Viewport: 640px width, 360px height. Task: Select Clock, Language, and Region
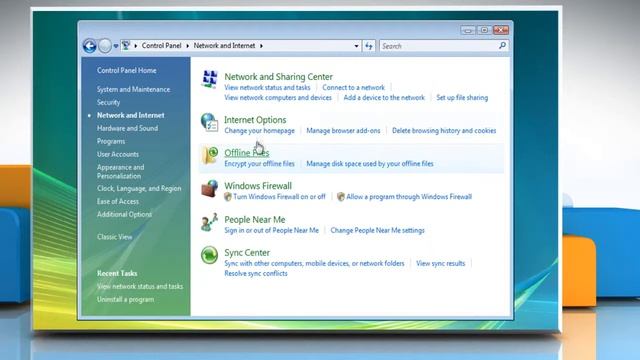pyautogui.click(x=139, y=189)
